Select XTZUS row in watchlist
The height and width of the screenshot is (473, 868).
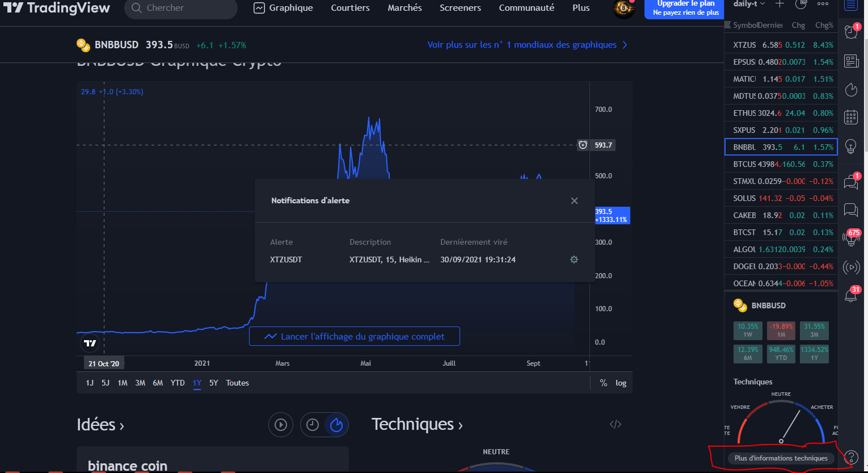(x=781, y=45)
